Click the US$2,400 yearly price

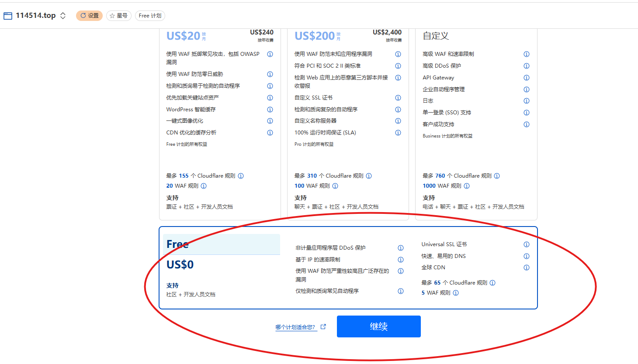(387, 32)
